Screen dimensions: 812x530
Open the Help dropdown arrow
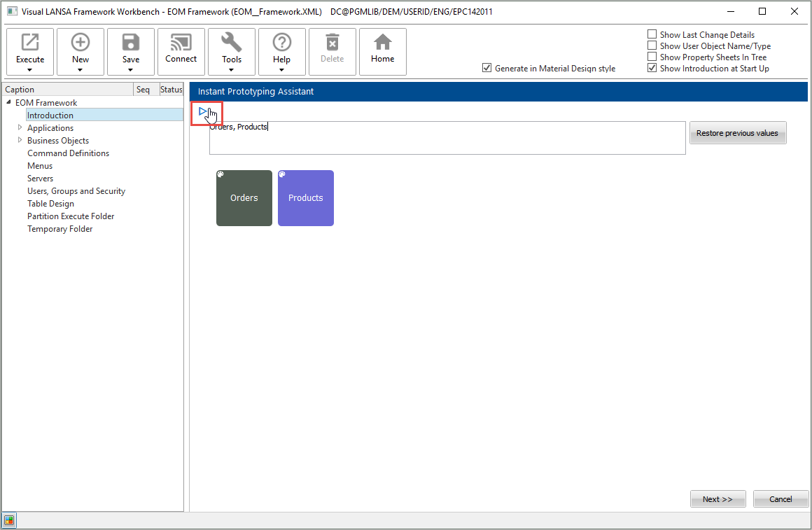click(x=281, y=70)
